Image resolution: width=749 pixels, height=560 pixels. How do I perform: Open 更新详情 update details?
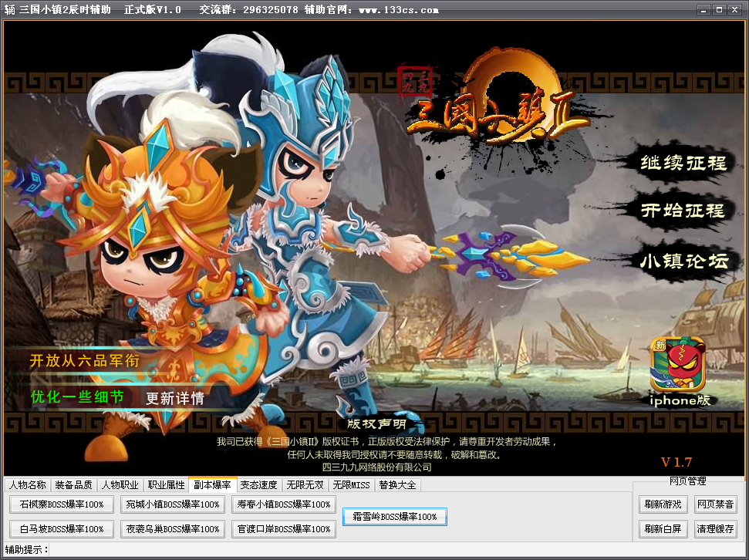[175, 399]
